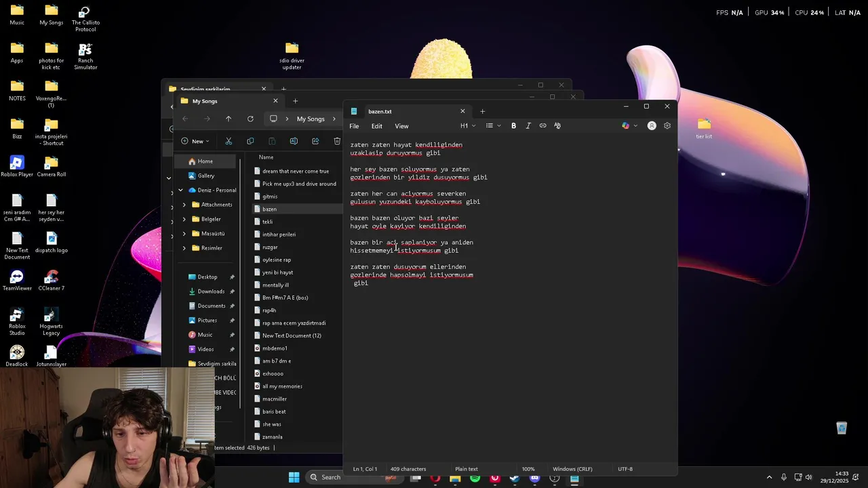This screenshot has width=868, height=488.
Task: Show hidden system tray icons
Action: [x=769, y=478]
